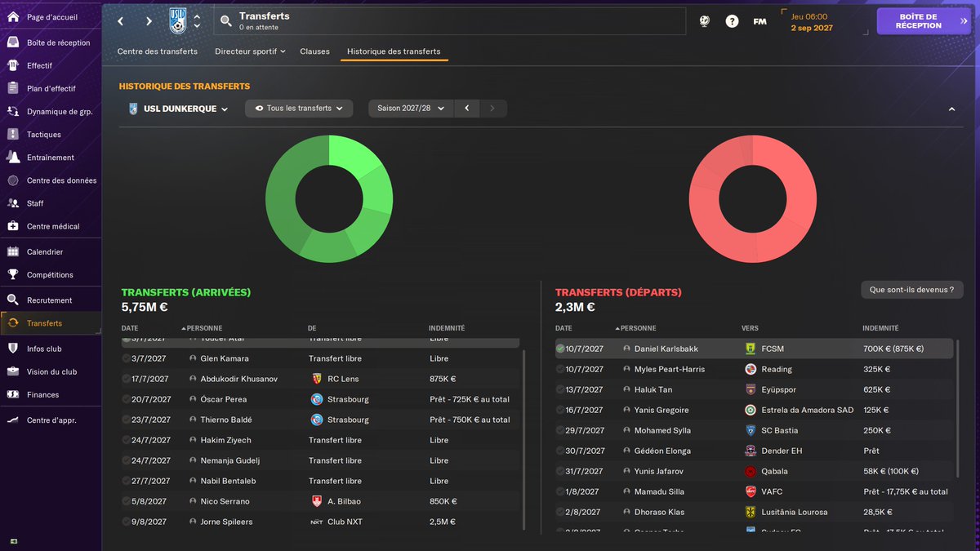Open Jorne Spileers player link
Image resolution: width=980 pixels, height=551 pixels.
coord(226,522)
